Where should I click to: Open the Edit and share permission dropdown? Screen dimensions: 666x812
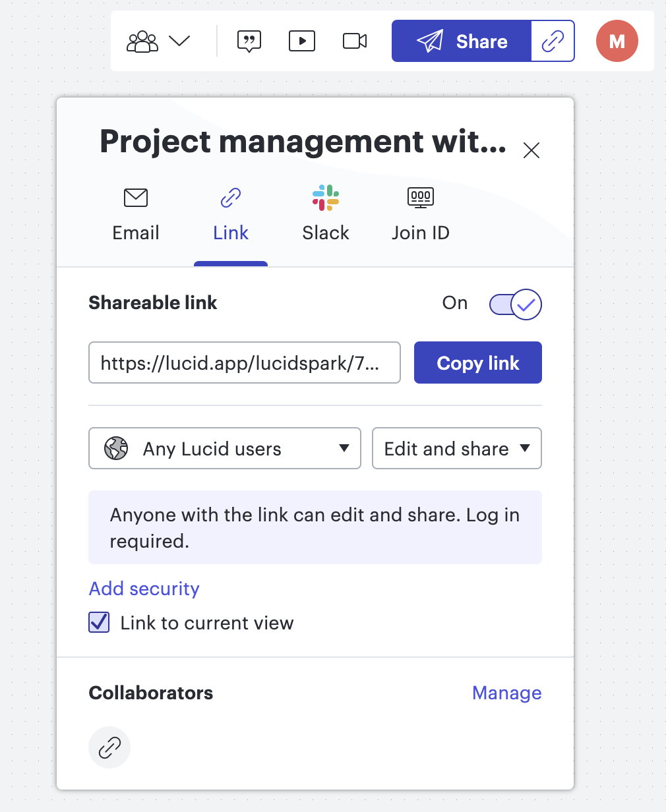456,449
